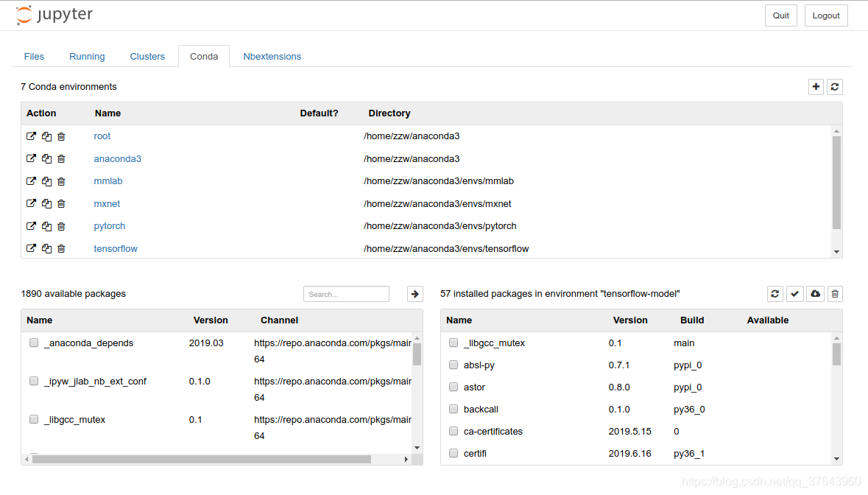
Task: Export the pytorch environment icon
Action: pos(31,226)
